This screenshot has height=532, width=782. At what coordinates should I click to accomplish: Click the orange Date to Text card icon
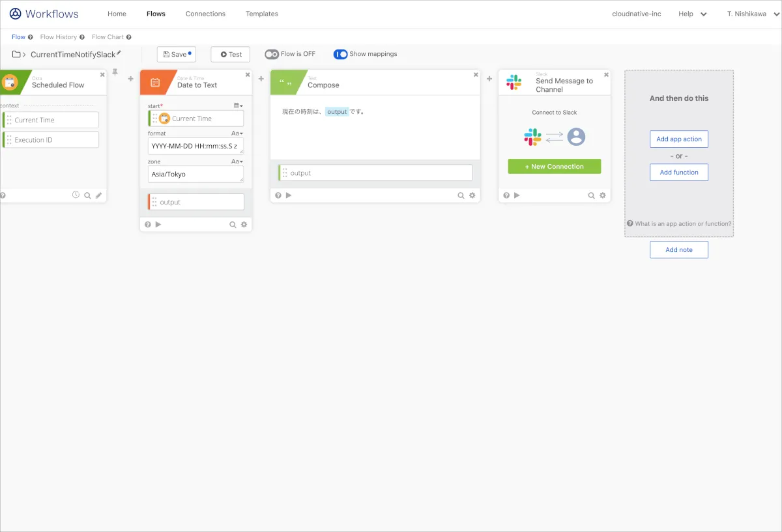tap(155, 82)
